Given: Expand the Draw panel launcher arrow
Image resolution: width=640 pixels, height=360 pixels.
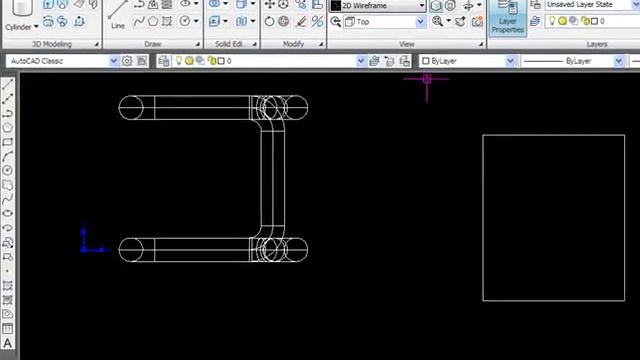Looking at the screenshot, I should 198,44.
